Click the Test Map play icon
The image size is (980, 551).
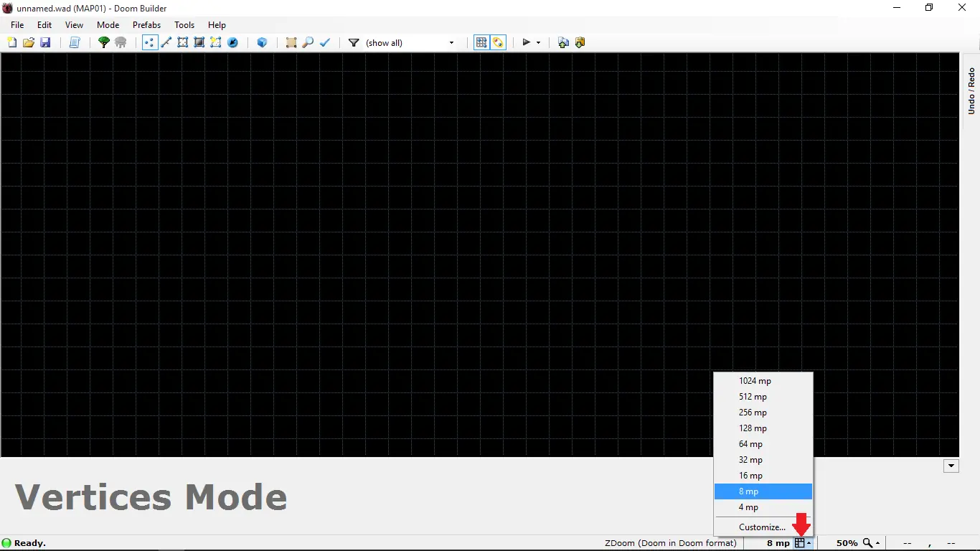coord(527,43)
